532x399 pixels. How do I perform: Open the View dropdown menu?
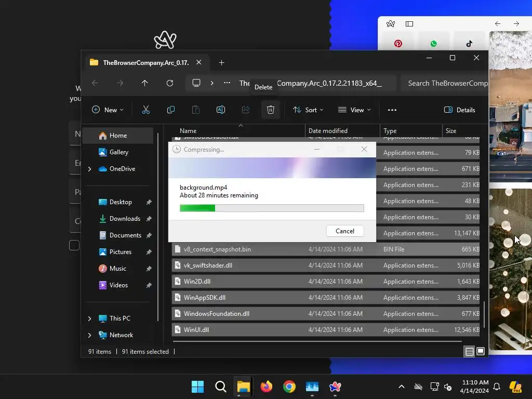coord(354,110)
